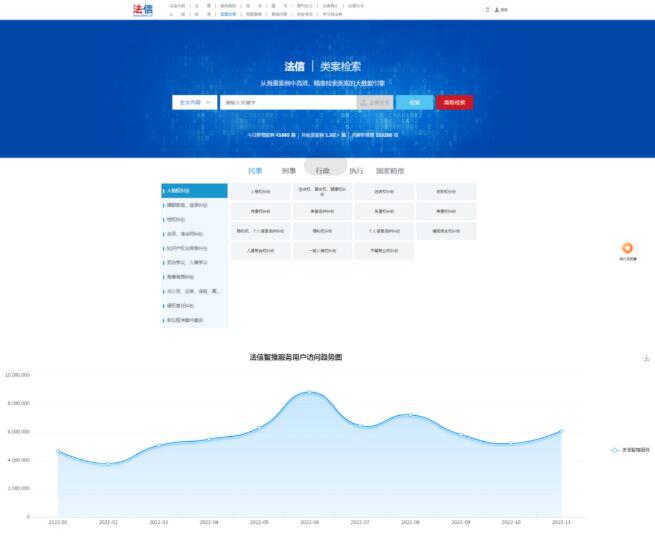Open the 生命权、身体权、健康权纠纷 tile
655x549 pixels.
click(x=322, y=191)
